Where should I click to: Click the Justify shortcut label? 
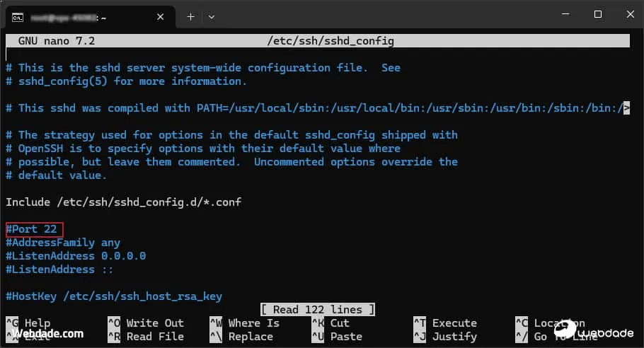pyautogui.click(x=454, y=337)
